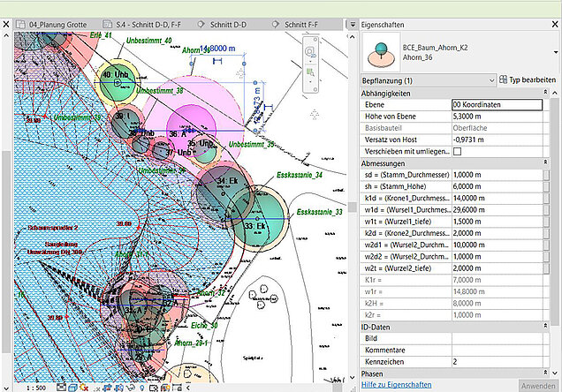Open the 2D steering wheel on navigation bar
This screenshot has height=392, width=562.
coord(309,52)
